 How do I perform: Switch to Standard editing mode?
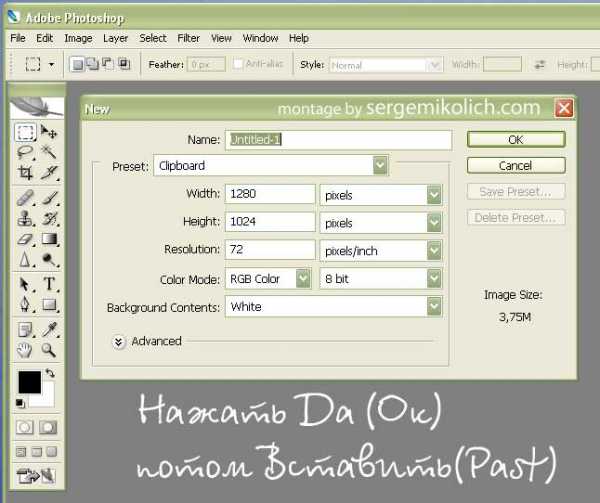pos(24,427)
